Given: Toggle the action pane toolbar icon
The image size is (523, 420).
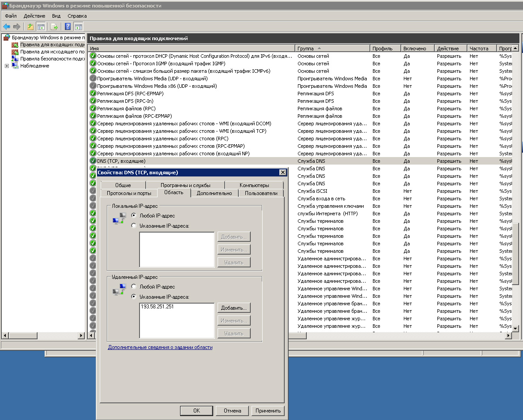Looking at the screenshot, I should [79, 26].
